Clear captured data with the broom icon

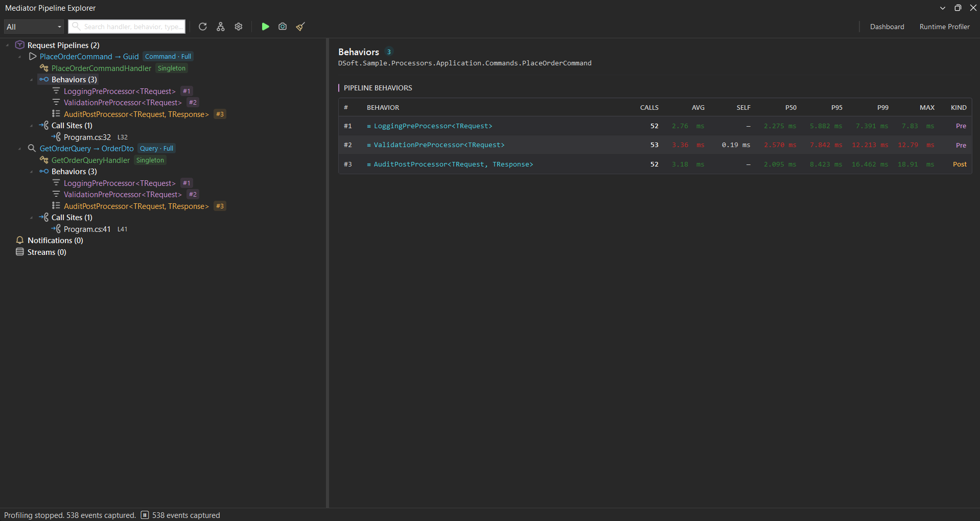(x=300, y=27)
